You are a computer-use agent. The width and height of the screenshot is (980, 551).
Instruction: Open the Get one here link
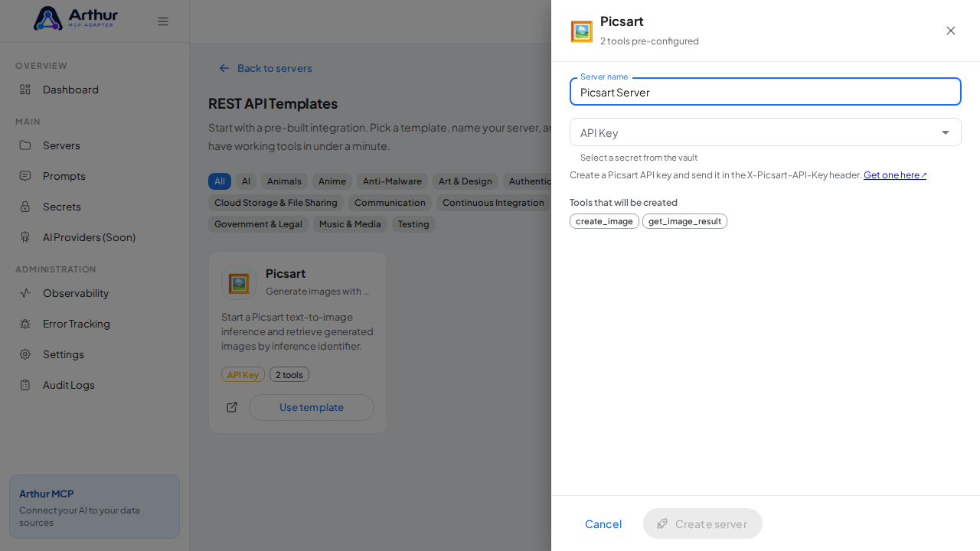coord(895,175)
